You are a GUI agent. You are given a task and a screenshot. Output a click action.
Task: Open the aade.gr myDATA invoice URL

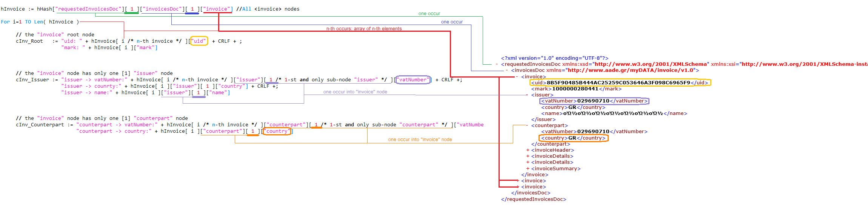(x=631, y=70)
